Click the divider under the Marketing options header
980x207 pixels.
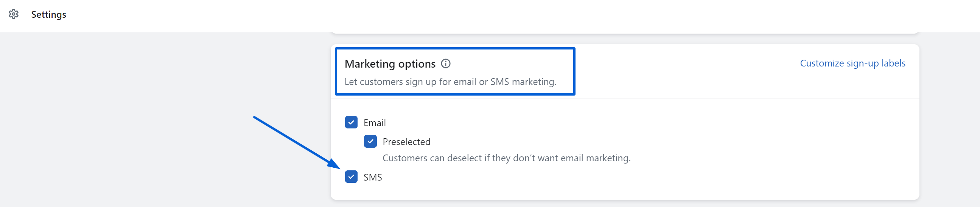tap(625, 99)
